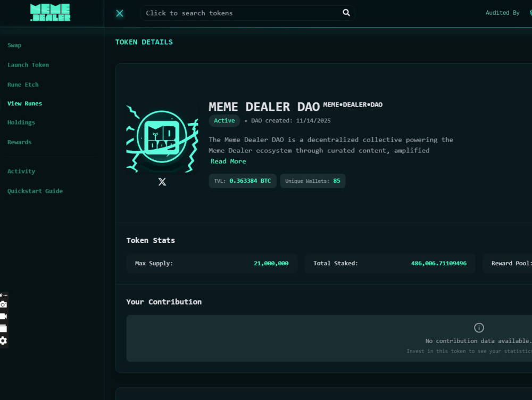Click the camera screenshot icon
Viewport: 532px width, 400px height.
pos(3,304)
